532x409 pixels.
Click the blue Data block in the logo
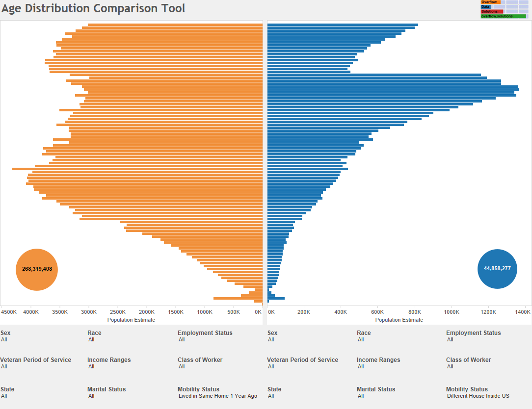(x=486, y=6)
